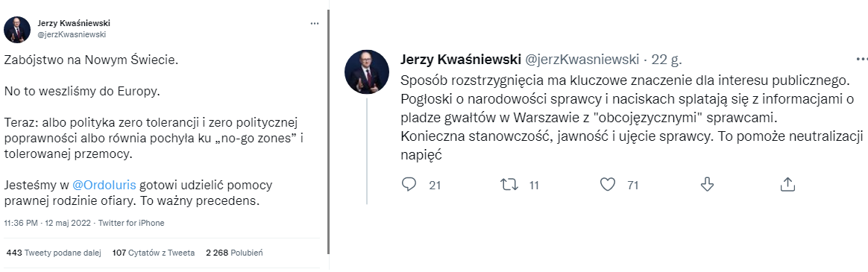View the 107 Cytatów z Tweeta list
This screenshot has width=868, height=272.
tap(154, 253)
